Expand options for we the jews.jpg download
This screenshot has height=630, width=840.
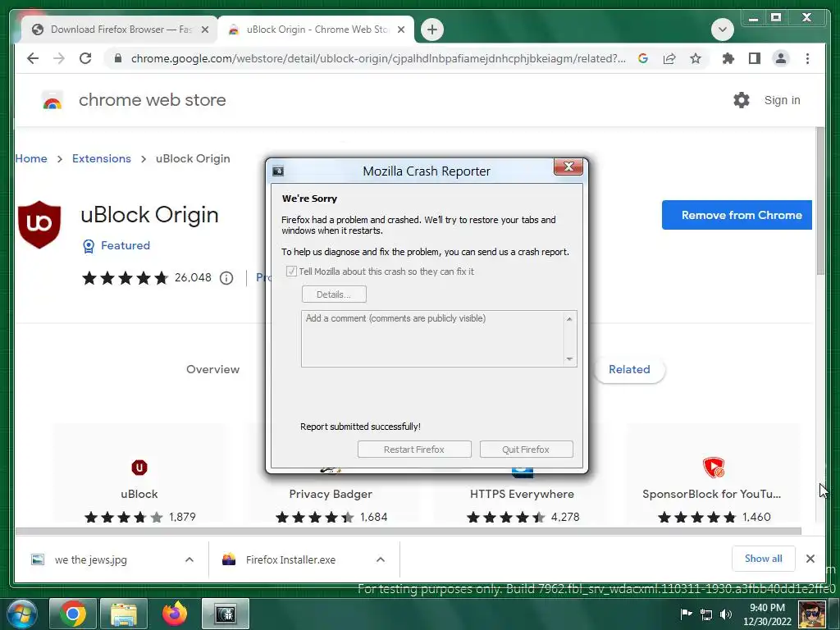pos(189,559)
